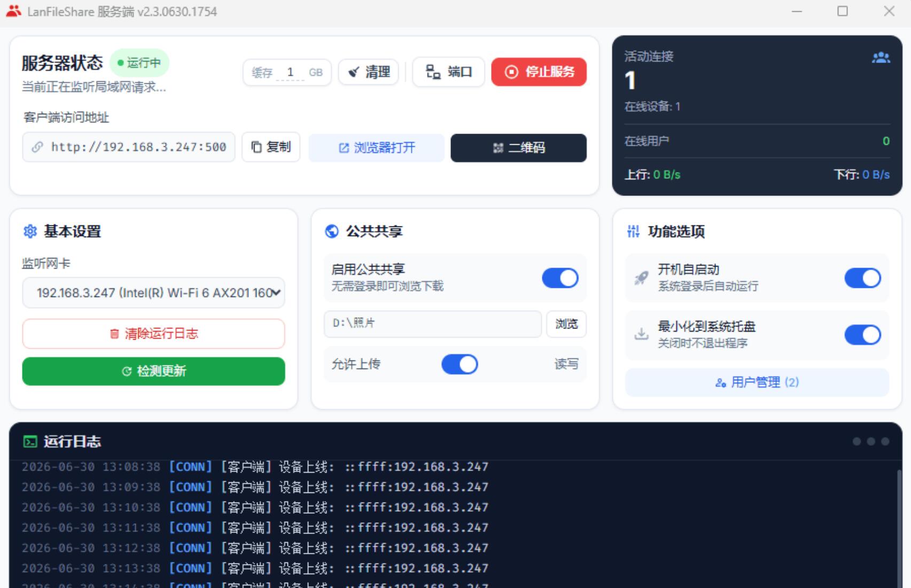Click the terminal icon beside 运行日志

(x=30, y=442)
